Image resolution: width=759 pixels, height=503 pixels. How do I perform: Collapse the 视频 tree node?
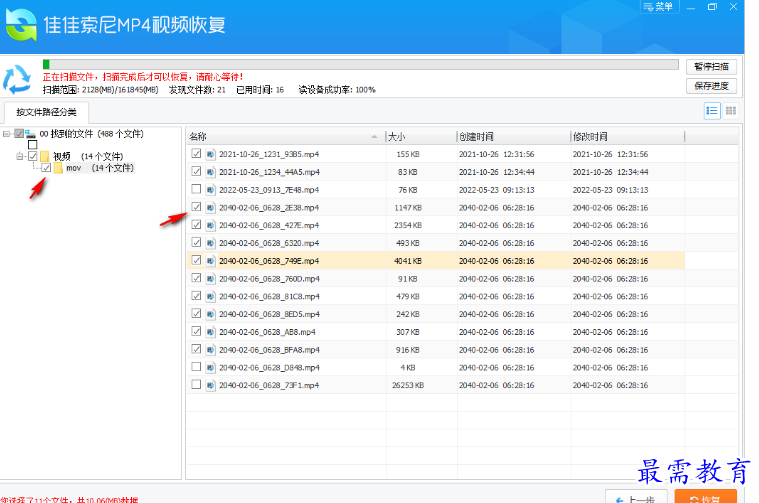pos(19,156)
